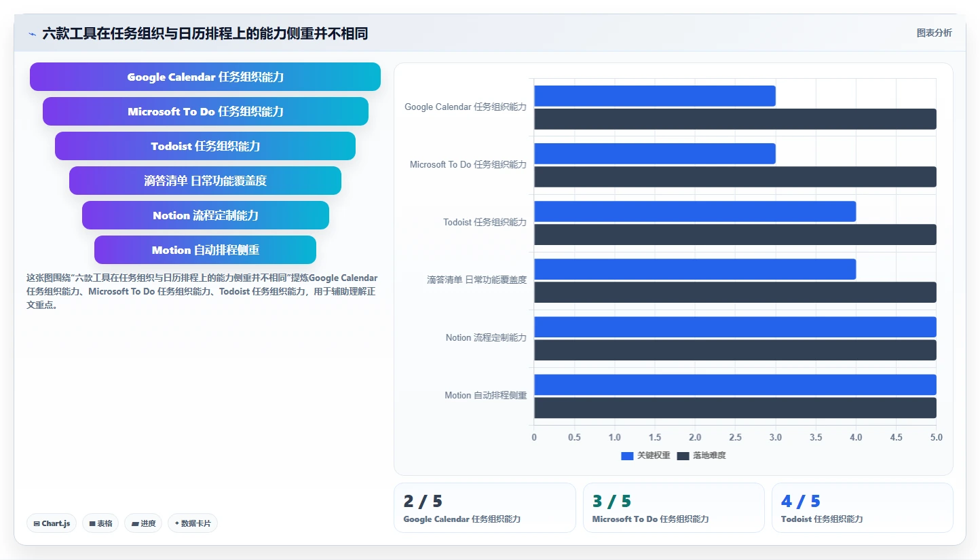
Task: Select the Microsoft To Do 任务组织能力 funnel bar
Action: 206,111
